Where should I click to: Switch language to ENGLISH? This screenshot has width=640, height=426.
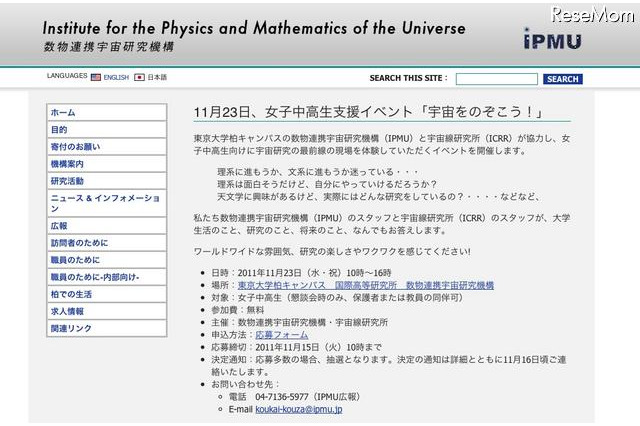116,77
